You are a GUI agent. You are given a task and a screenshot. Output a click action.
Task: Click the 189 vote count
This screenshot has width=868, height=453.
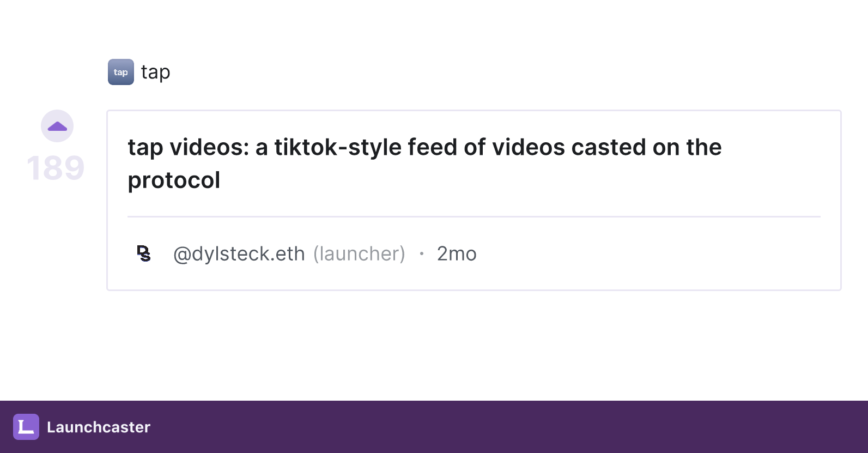pos(56,168)
